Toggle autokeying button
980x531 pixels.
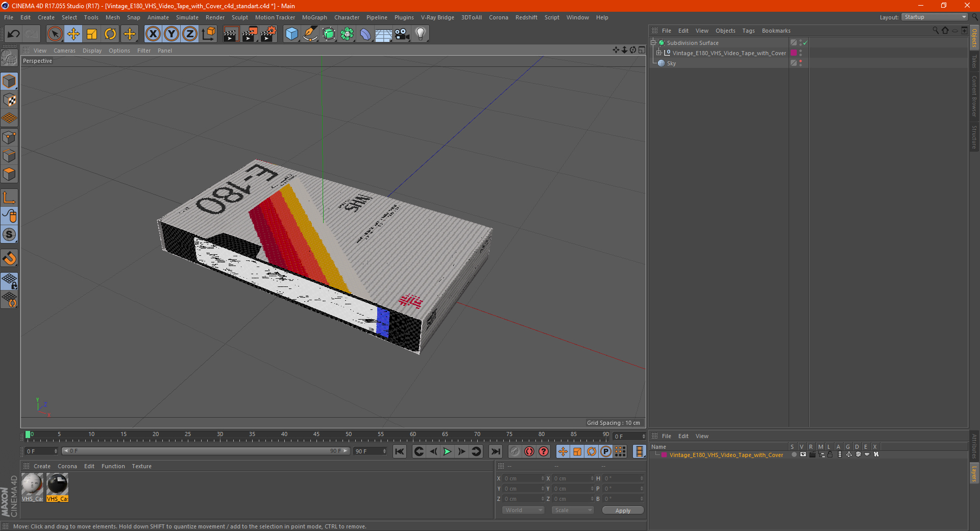[x=529, y=451]
